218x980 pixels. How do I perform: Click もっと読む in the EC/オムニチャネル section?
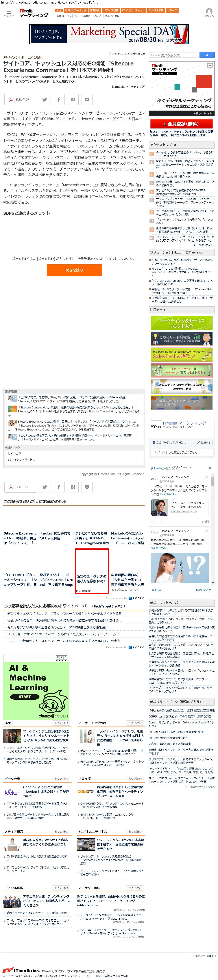pyautogui.click(x=135, y=832)
